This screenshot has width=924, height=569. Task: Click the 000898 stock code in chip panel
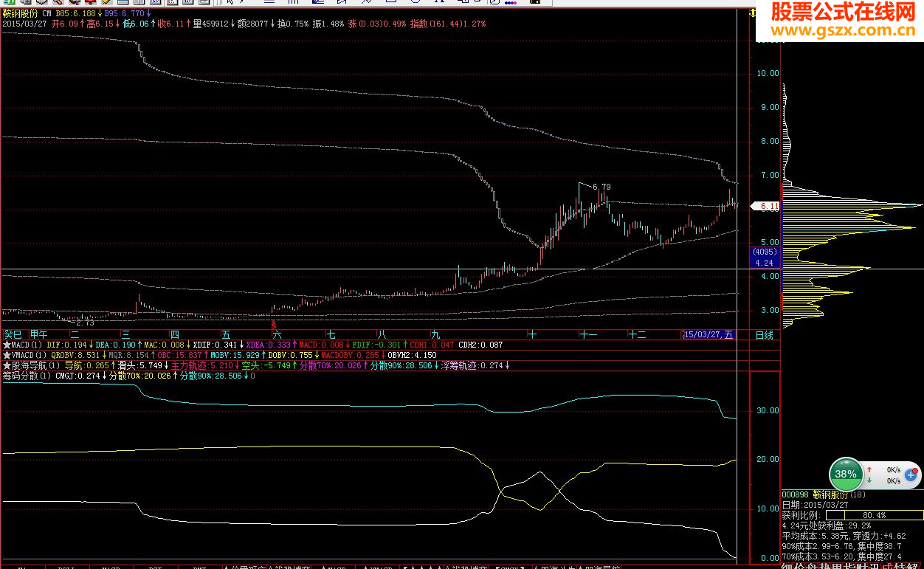[796, 494]
